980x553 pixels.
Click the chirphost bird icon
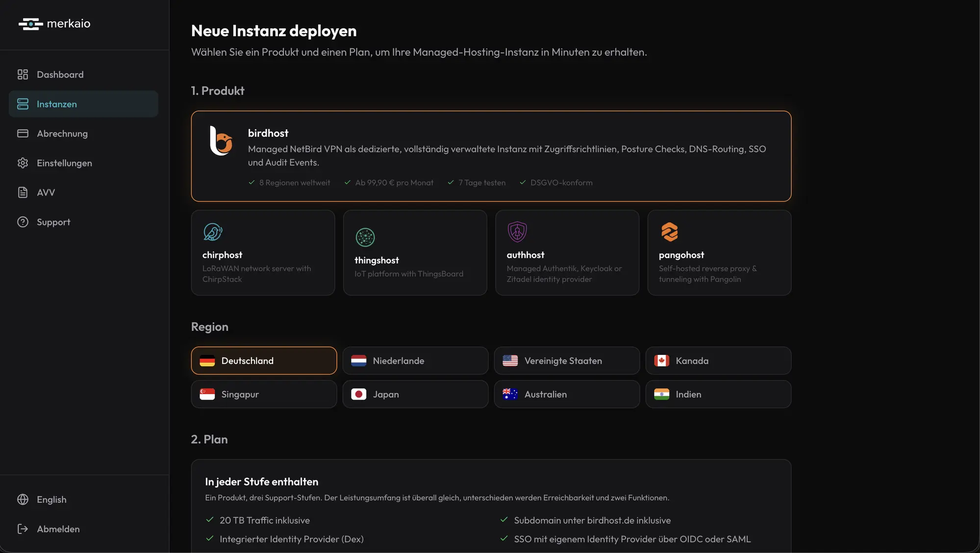[213, 232]
